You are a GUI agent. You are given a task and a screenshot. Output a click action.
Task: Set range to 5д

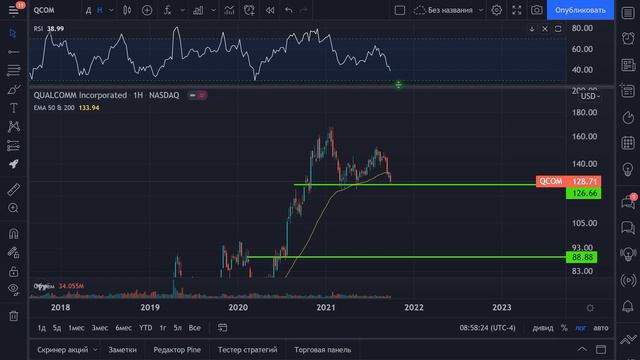(x=57, y=328)
